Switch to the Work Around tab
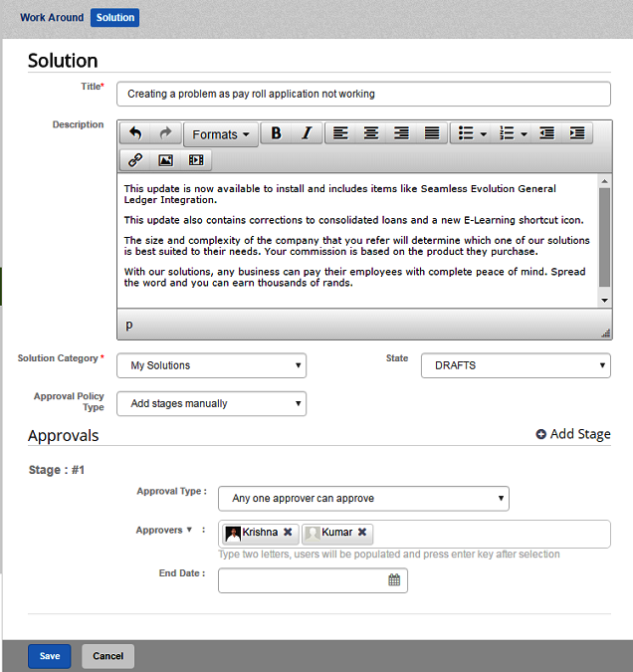Viewport: 633px width, 672px height. point(52,18)
